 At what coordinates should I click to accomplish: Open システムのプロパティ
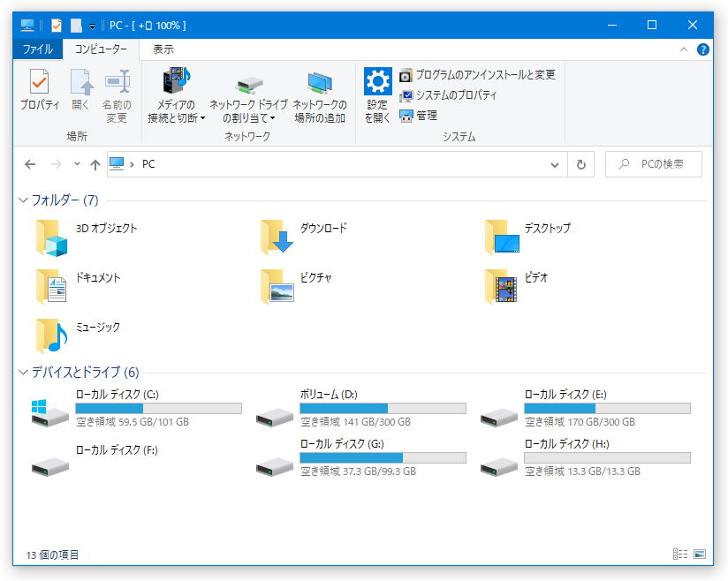pyautogui.click(x=448, y=95)
